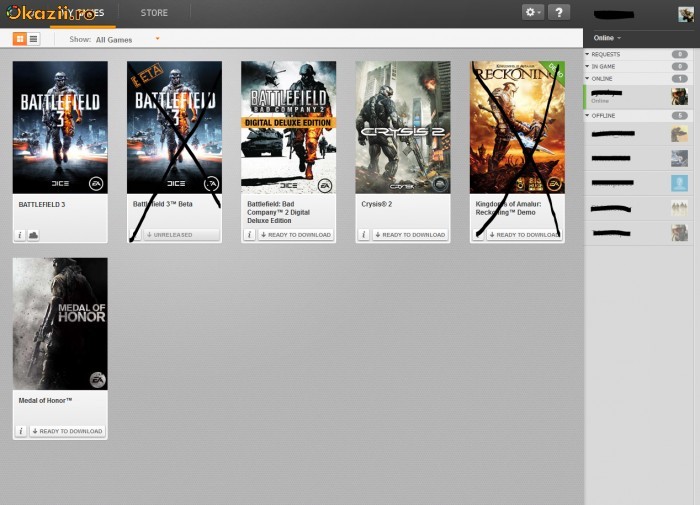Click the help question mark button

pos(558,13)
